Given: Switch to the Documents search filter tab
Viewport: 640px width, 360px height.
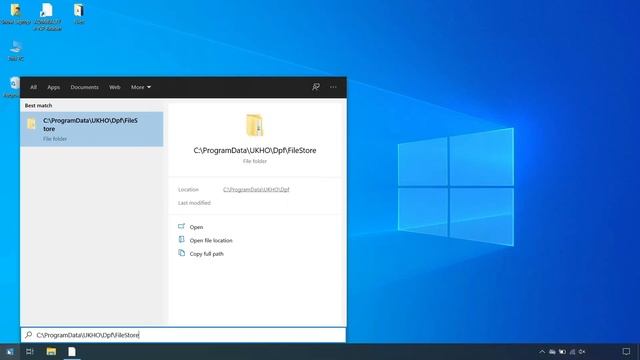Looking at the screenshot, I should [84, 87].
